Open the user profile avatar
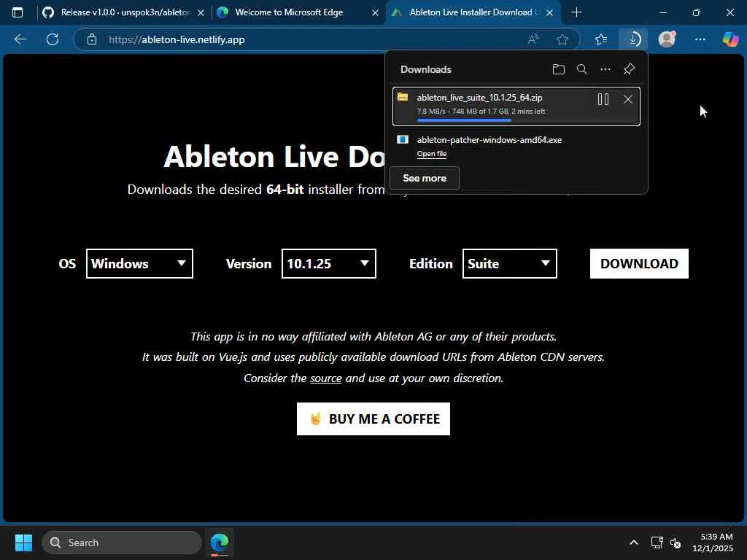The image size is (747, 560). coord(667,39)
